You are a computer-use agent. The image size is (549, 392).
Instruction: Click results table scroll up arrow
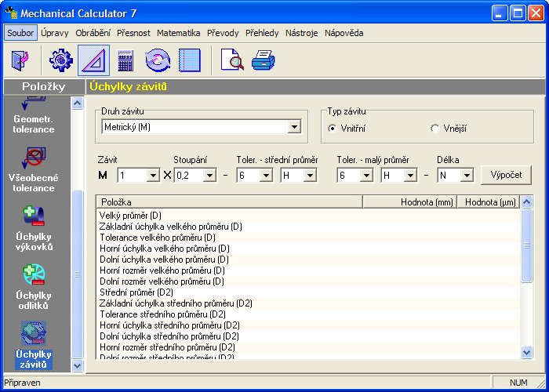coord(526,202)
